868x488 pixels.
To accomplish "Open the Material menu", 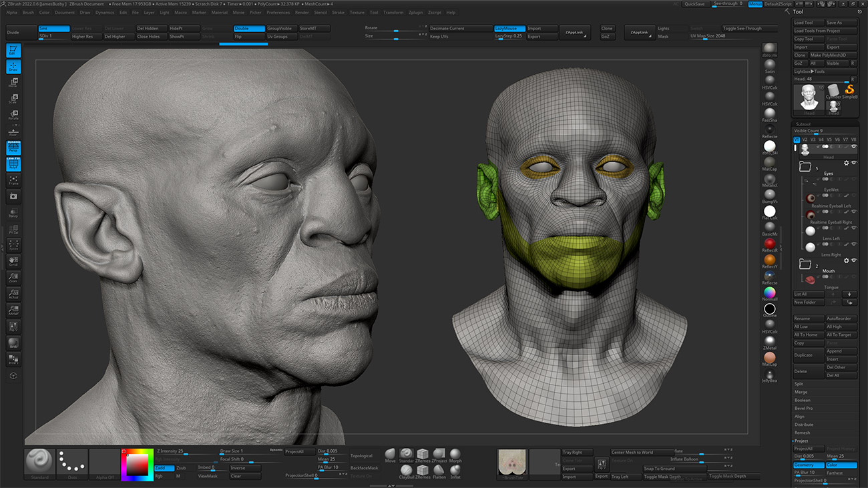I will 219,12.
